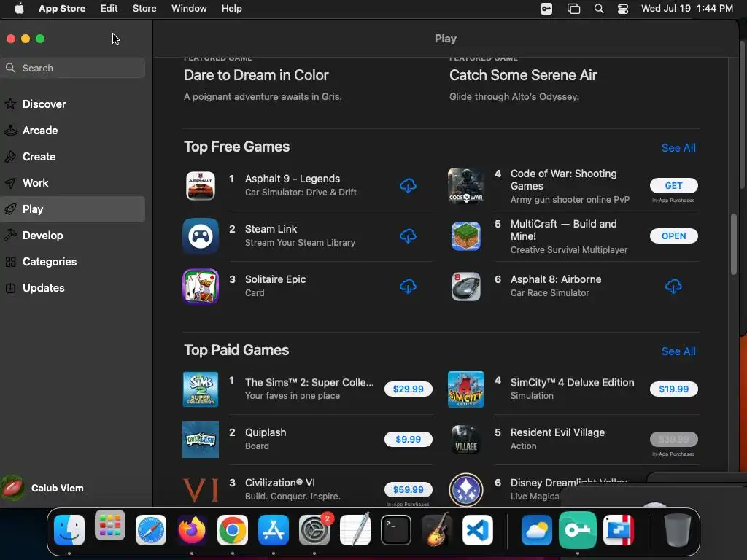Screen dimensions: 747x560
Task: Click the Quiplash app icon
Action: [x=201, y=439]
